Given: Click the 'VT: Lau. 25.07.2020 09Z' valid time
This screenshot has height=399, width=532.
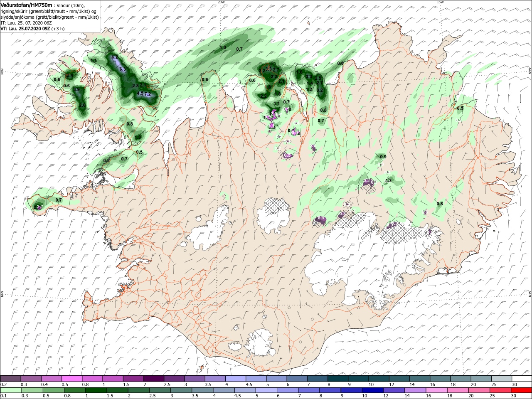Looking at the screenshot, I should 25,29.
